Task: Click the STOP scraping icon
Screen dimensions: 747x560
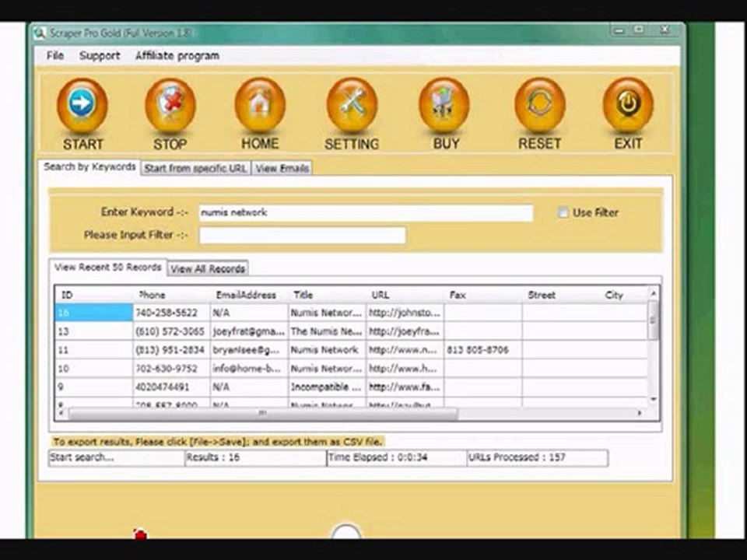Action: [x=170, y=105]
